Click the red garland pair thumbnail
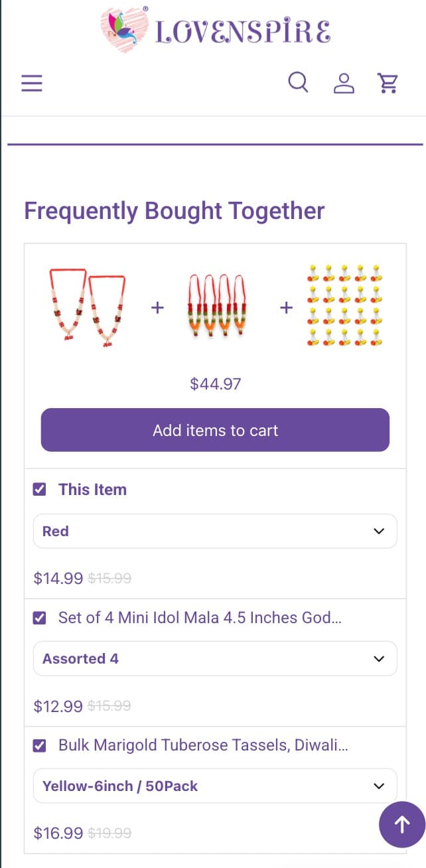The height and width of the screenshot is (868, 426). coord(88,307)
